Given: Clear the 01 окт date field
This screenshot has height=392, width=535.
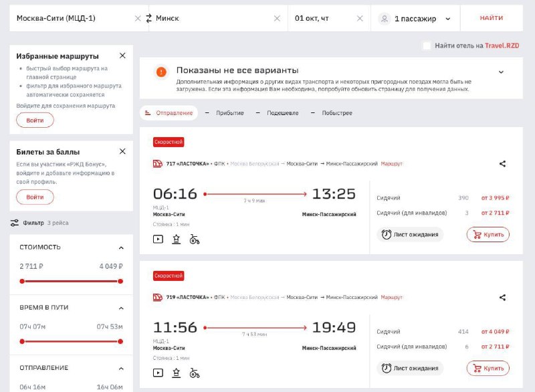Looking at the screenshot, I should (x=360, y=19).
